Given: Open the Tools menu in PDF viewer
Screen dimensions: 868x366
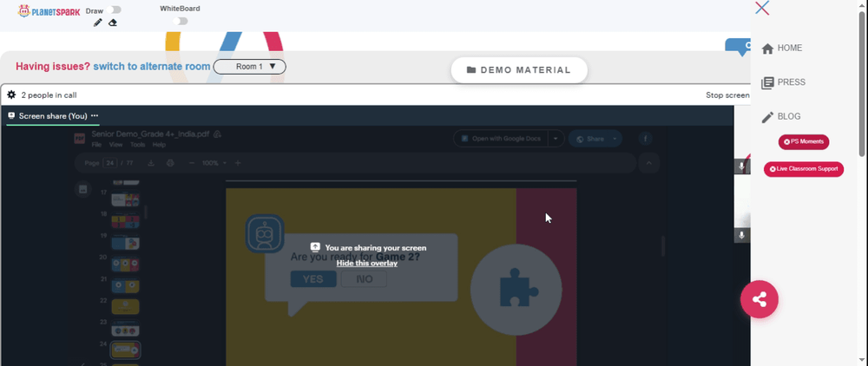Looking at the screenshot, I should pos(137,145).
